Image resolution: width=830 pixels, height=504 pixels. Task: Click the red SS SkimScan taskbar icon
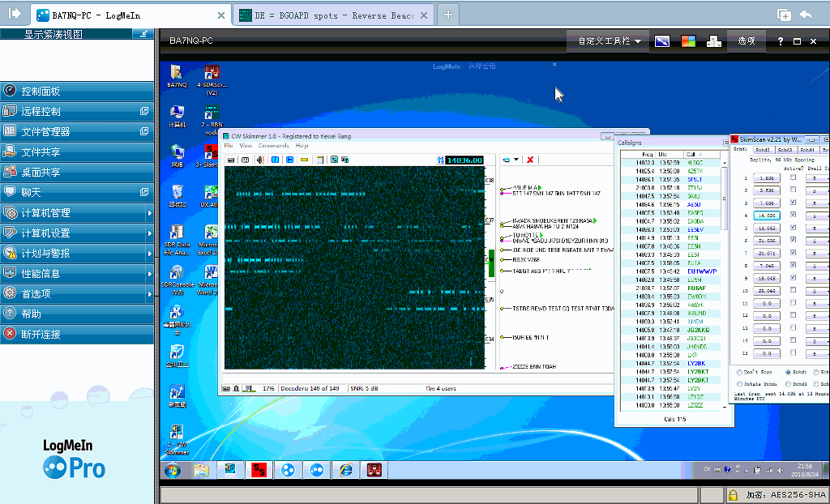coord(259,470)
